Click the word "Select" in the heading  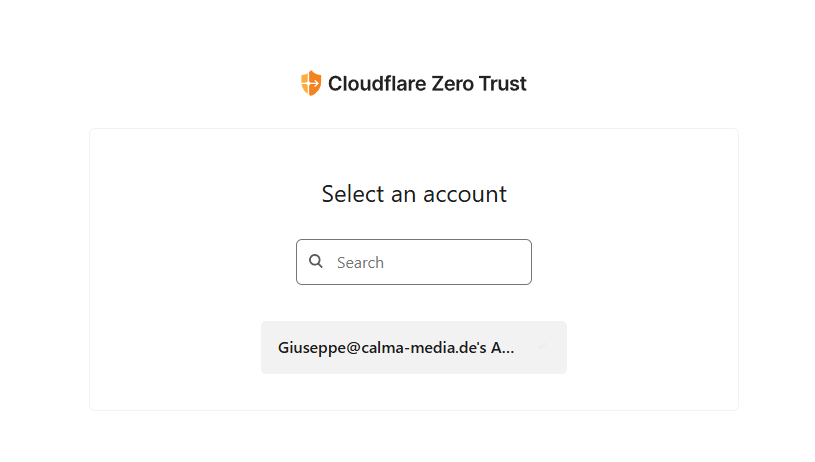click(x=353, y=194)
